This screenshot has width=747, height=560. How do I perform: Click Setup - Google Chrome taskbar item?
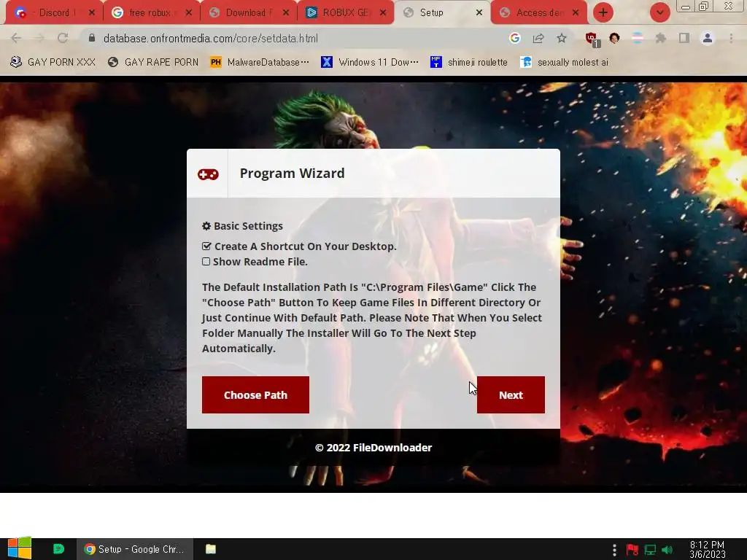click(135, 549)
